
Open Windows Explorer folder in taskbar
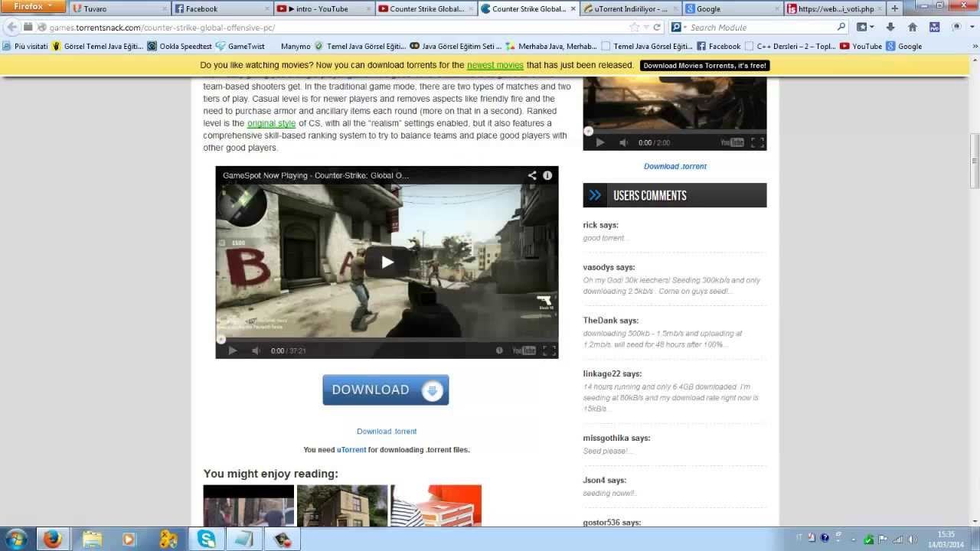click(92, 539)
